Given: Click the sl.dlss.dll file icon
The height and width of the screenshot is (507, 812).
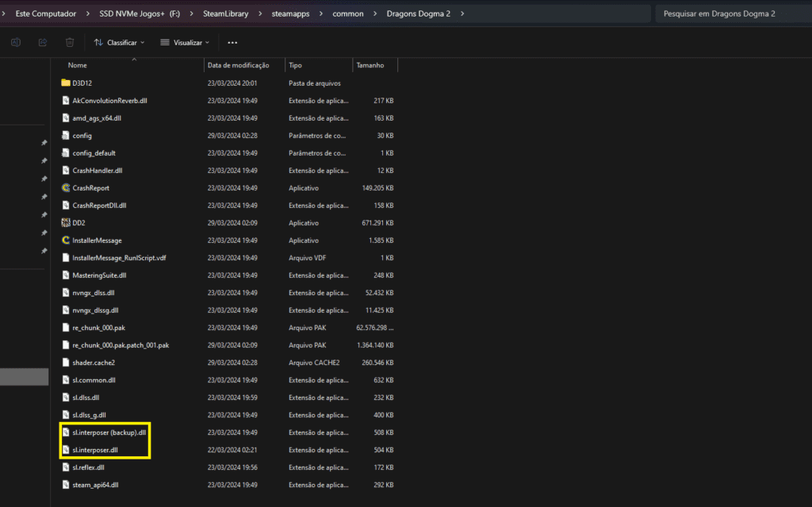Looking at the screenshot, I should 66,398.
